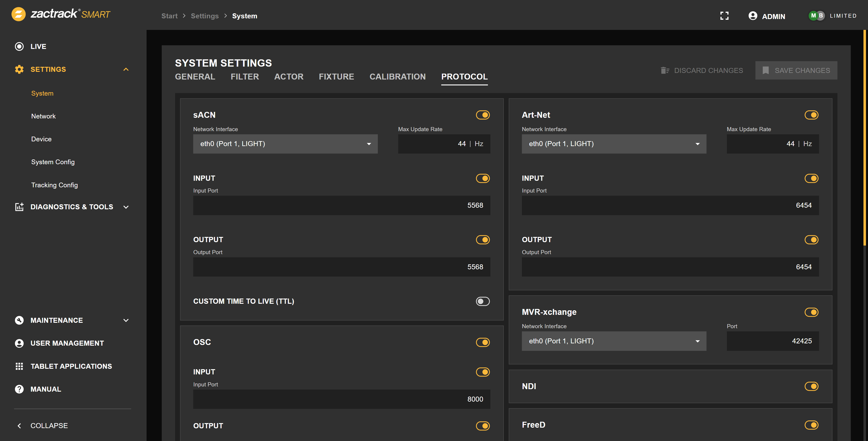Click the Diagnostics & Tools chart icon

[x=19, y=207]
